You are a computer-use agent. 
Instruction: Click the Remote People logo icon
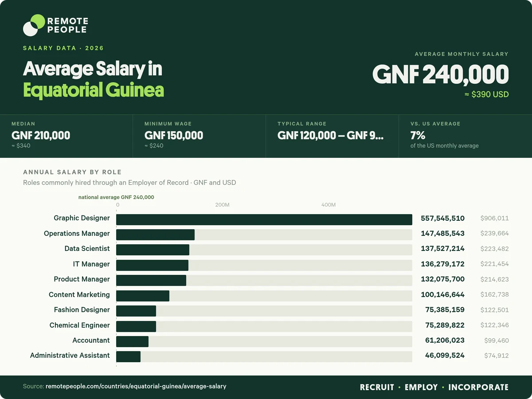[x=34, y=25]
